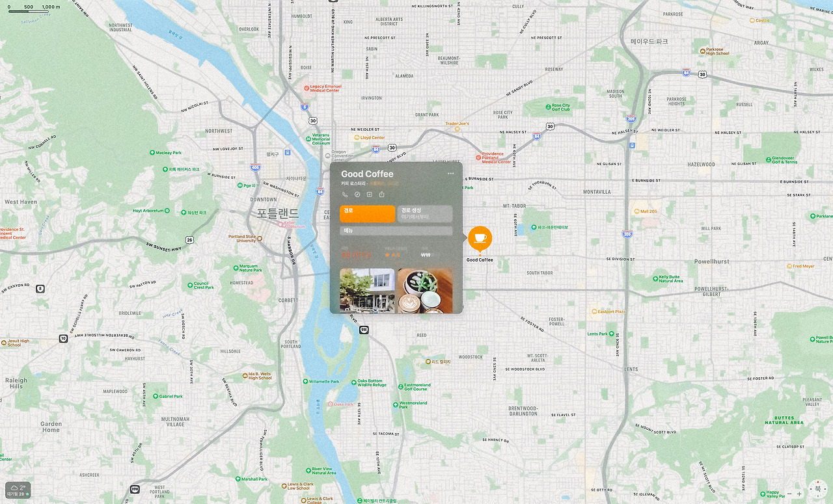Viewport: 833px width, 504px height.
Task: Open the 메뉴 button on place card
Action: [x=396, y=231]
